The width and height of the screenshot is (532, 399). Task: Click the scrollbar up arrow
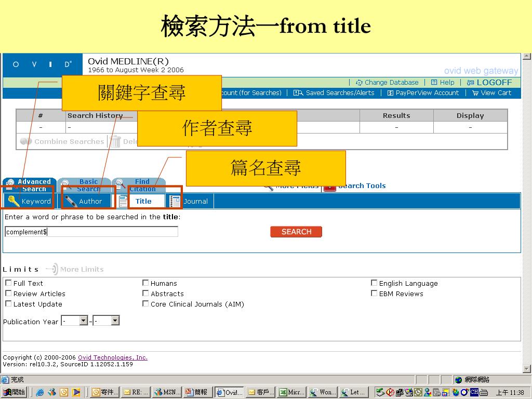(x=527, y=56)
